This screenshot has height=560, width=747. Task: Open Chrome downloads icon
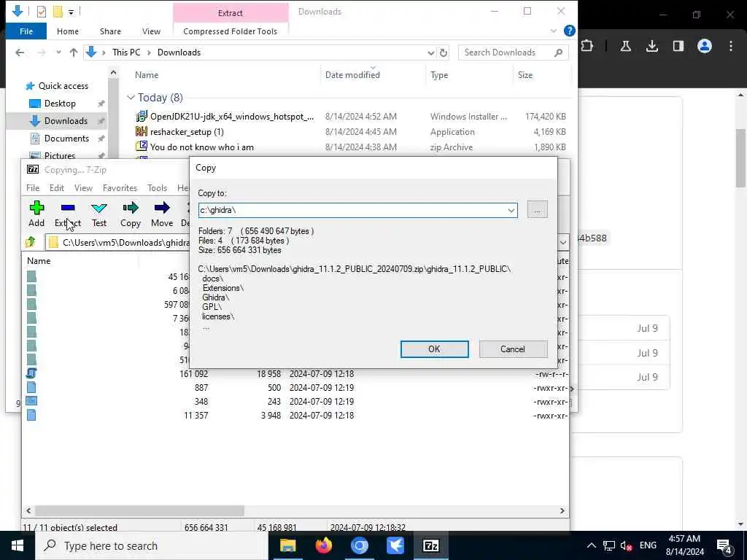(x=651, y=46)
